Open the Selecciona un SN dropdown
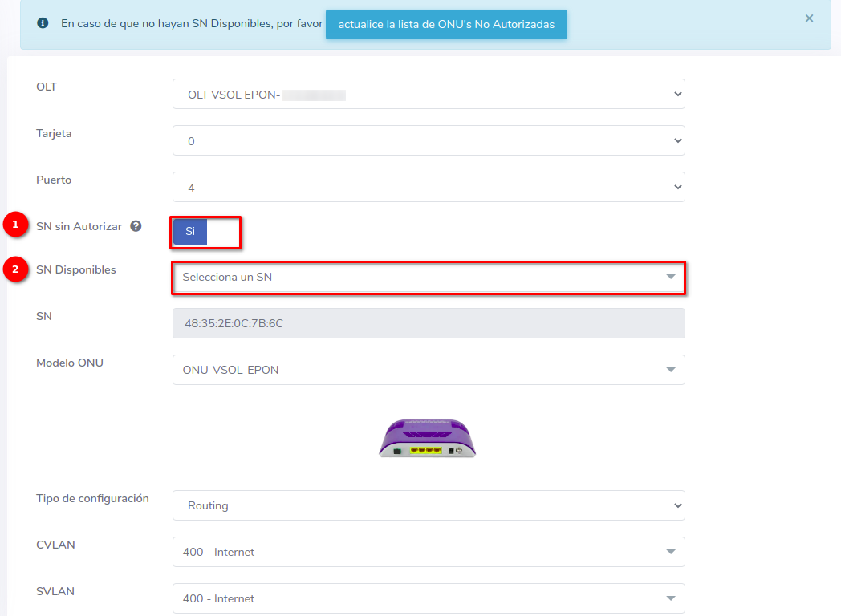 tap(429, 278)
